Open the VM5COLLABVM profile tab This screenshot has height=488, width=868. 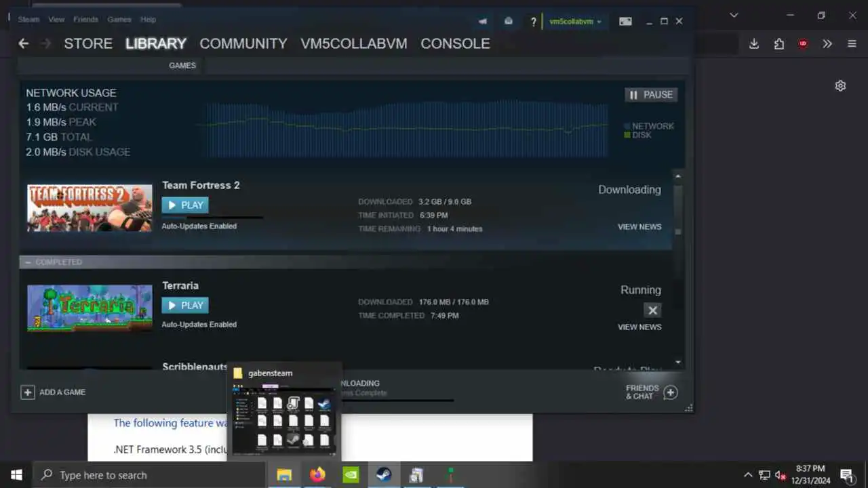pos(354,43)
